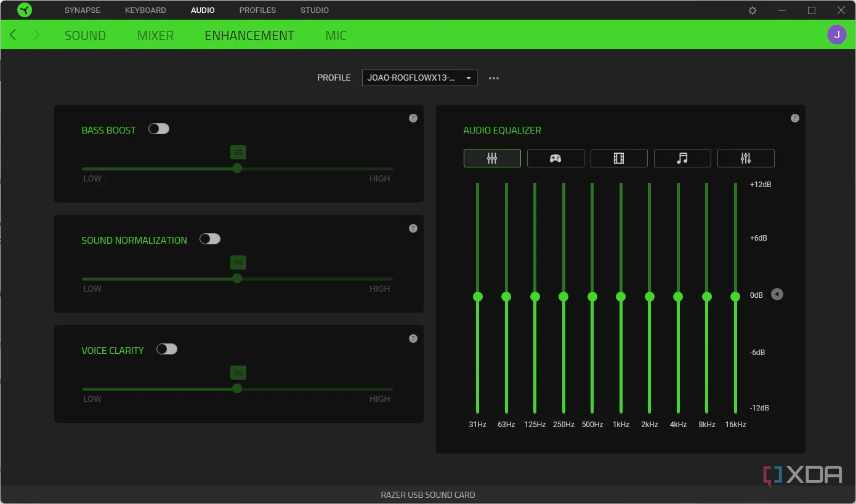Open profile options three-dot menu
The width and height of the screenshot is (856, 504).
pos(493,78)
